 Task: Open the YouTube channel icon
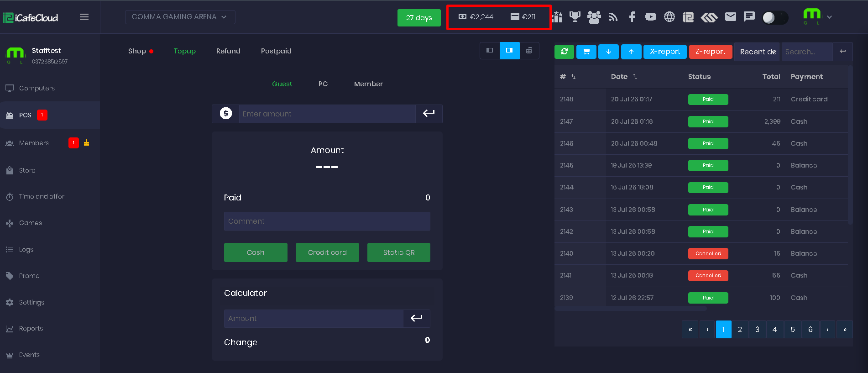click(x=651, y=17)
